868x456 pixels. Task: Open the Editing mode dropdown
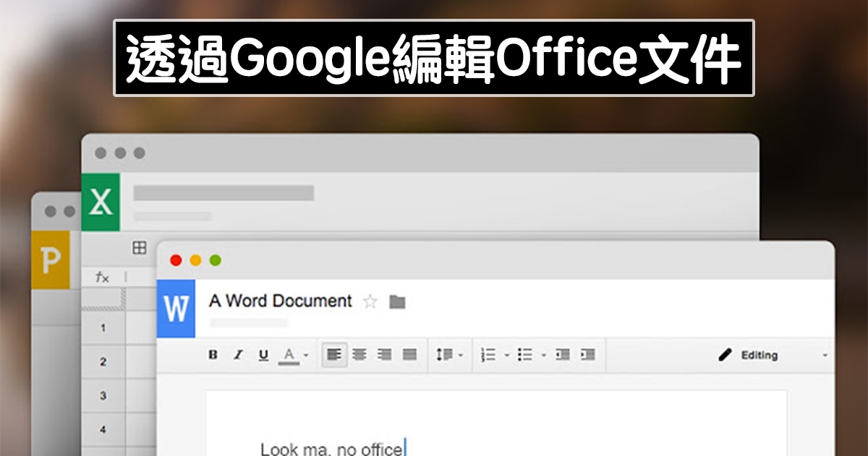pos(774,355)
